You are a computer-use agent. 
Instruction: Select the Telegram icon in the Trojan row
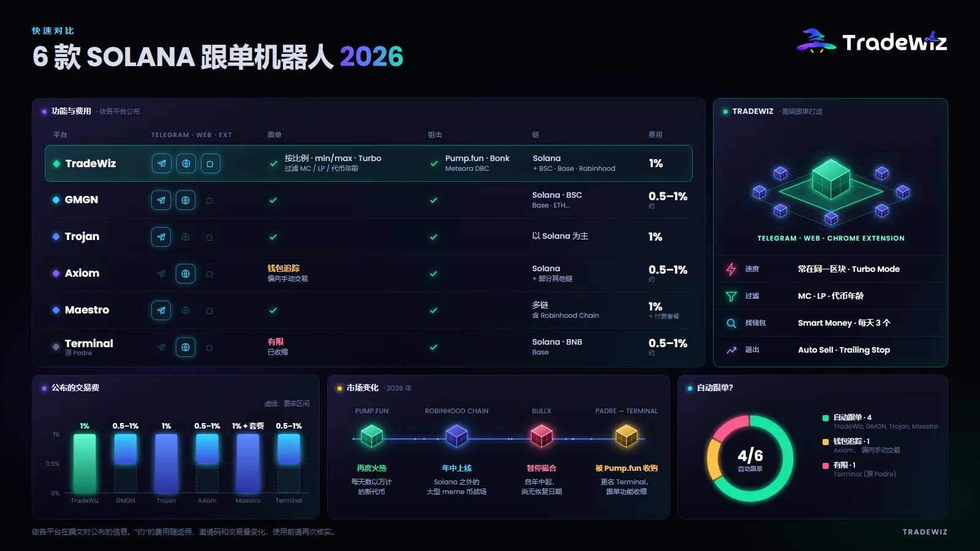(x=161, y=237)
